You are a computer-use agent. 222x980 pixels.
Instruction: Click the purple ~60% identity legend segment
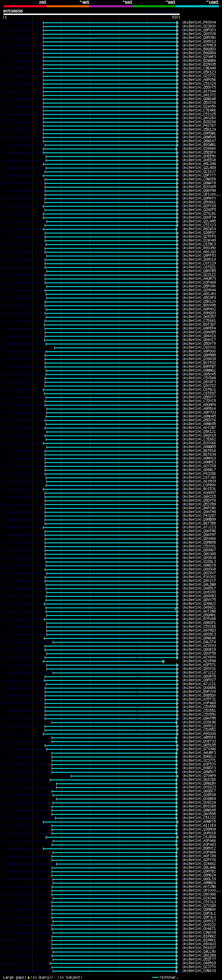(x=111, y=6)
